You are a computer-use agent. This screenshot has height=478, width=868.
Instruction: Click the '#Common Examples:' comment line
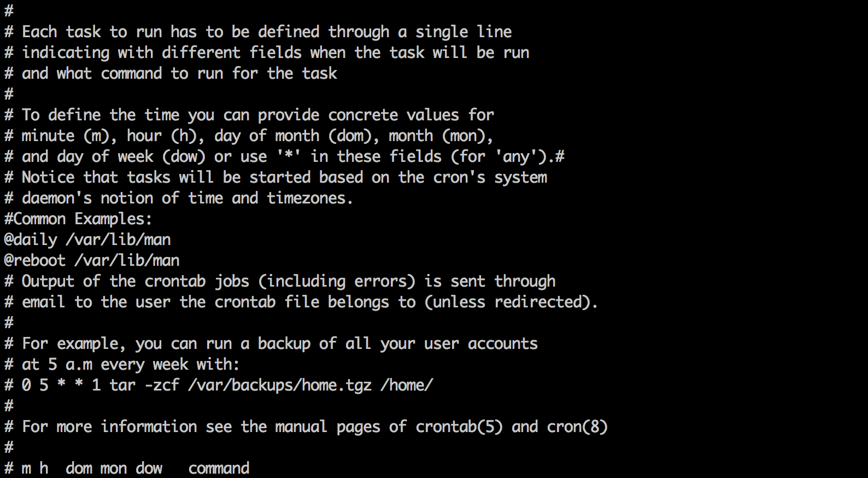point(78,219)
